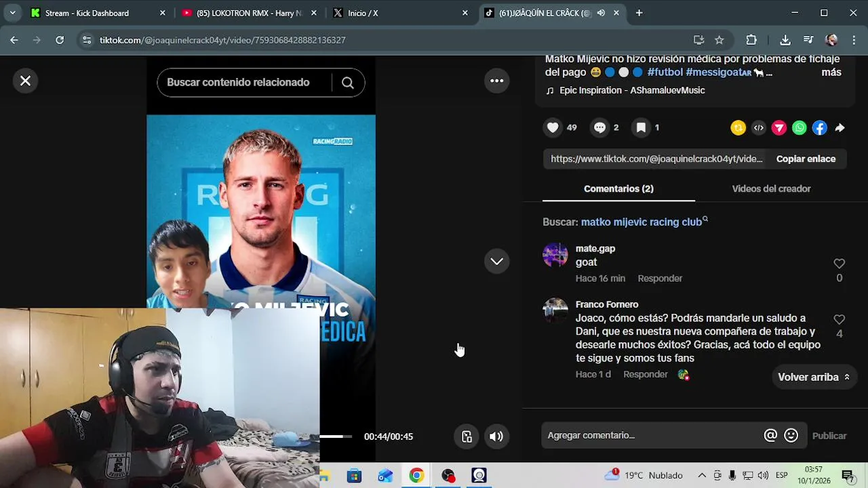Get the embed code icon
Viewport: 868px width, 488px height.
(758, 127)
